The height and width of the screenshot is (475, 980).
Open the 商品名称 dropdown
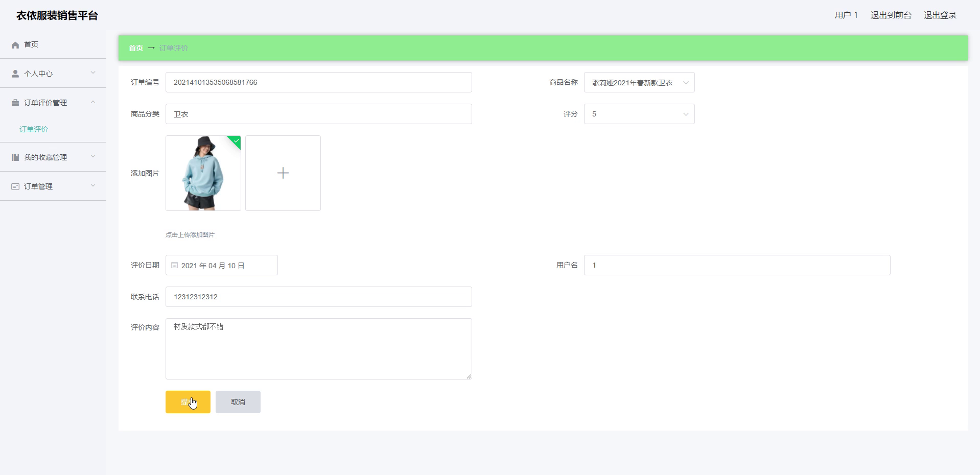(639, 82)
